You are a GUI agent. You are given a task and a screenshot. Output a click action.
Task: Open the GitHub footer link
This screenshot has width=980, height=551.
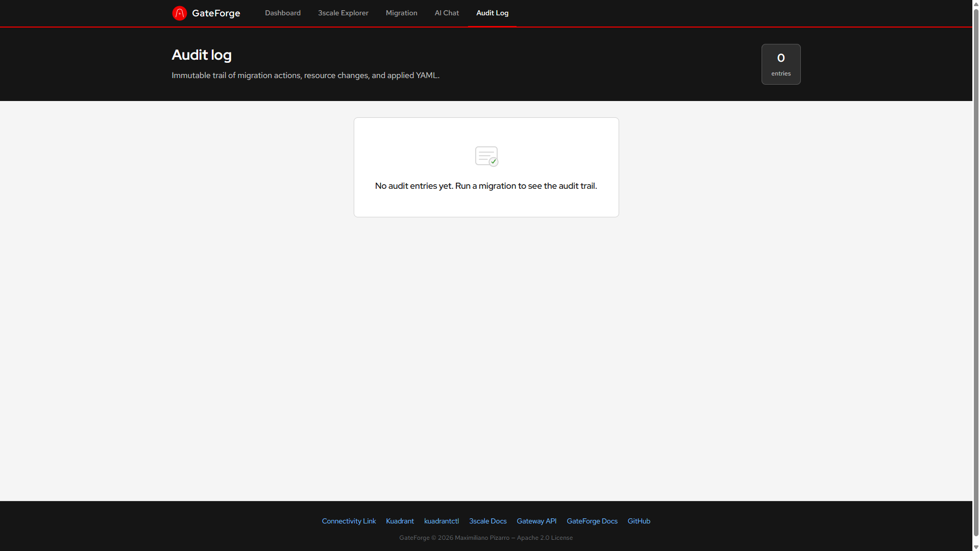[639, 521]
